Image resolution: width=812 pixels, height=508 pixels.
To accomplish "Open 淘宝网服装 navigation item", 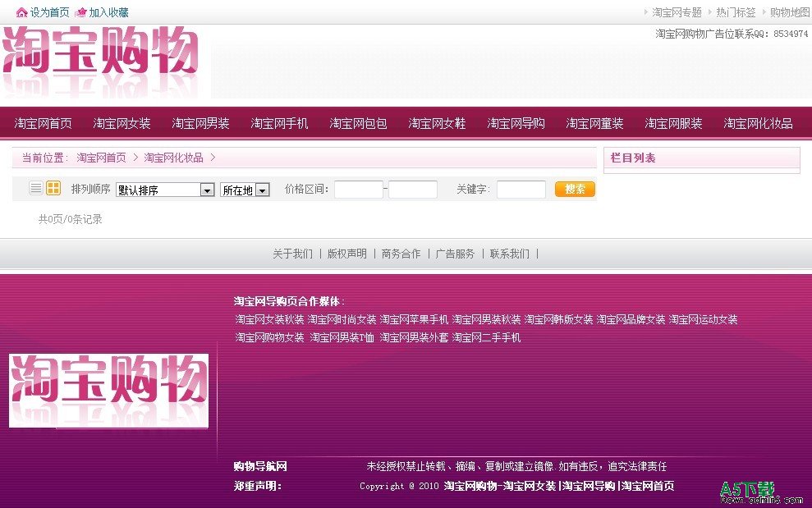I will coord(673,123).
